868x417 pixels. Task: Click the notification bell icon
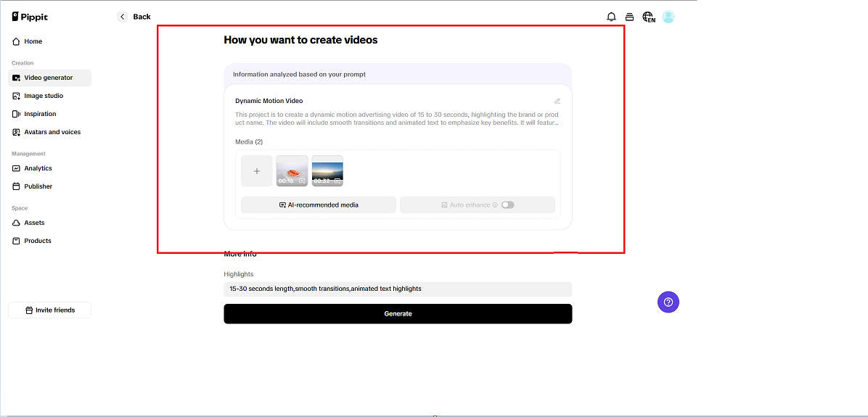click(x=611, y=17)
